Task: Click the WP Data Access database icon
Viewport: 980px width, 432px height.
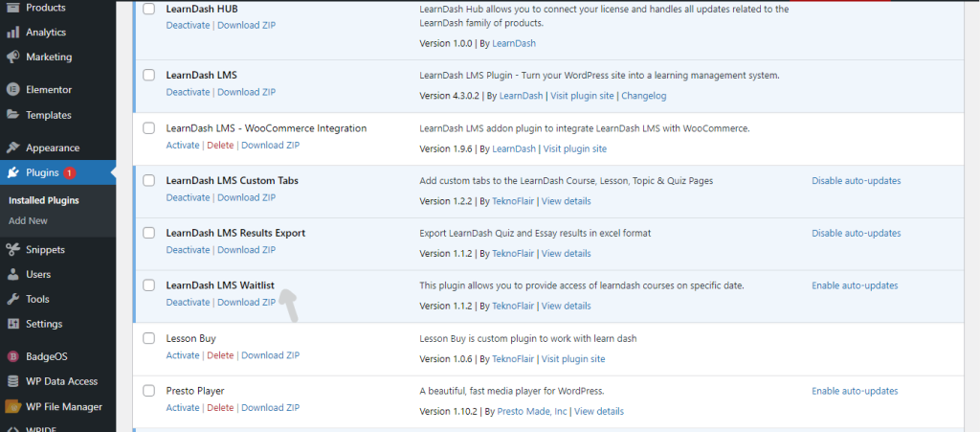Action: pos(12,381)
